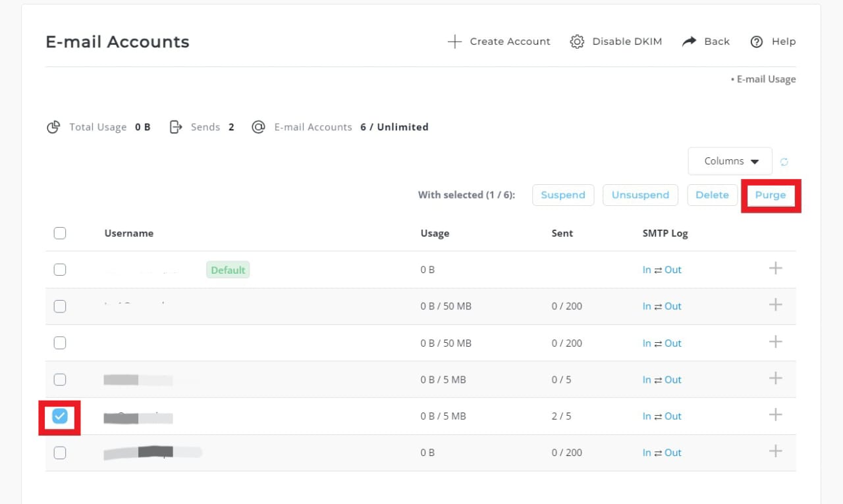Click the plus icon next to Create Account

tap(454, 41)
